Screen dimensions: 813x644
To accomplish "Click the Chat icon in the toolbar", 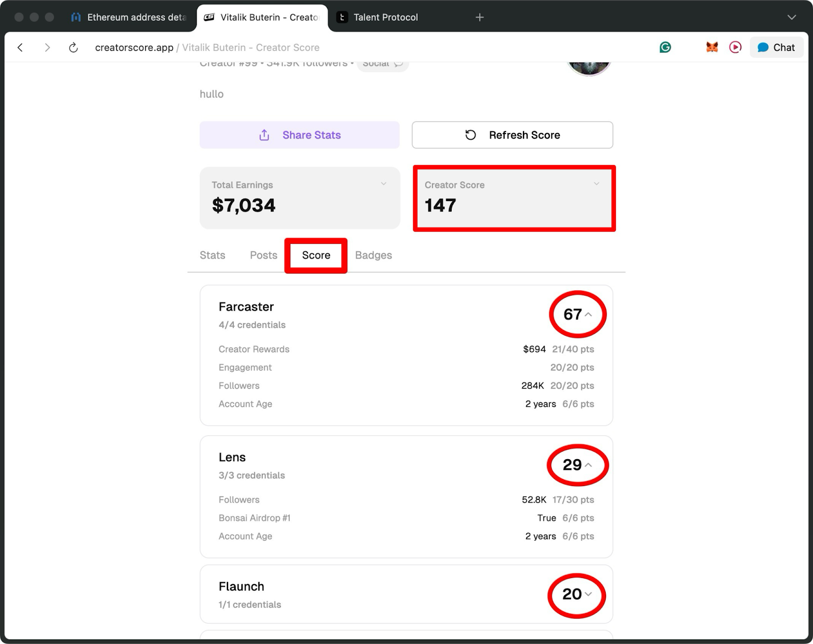I will pyautogui.click(x=776, y=47).
